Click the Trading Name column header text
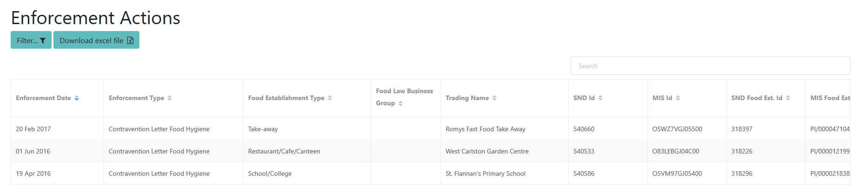Viewport: 868px width, 185px height. 467,98
